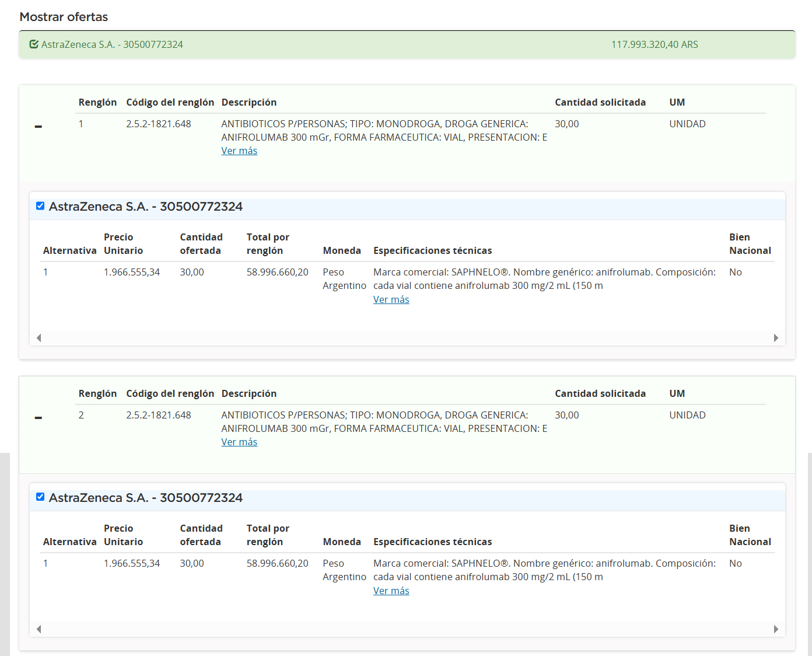Select the 'Mostrar ofertas' heading
The height and width of the screenshot is (656, 812).
pos(64,17)
